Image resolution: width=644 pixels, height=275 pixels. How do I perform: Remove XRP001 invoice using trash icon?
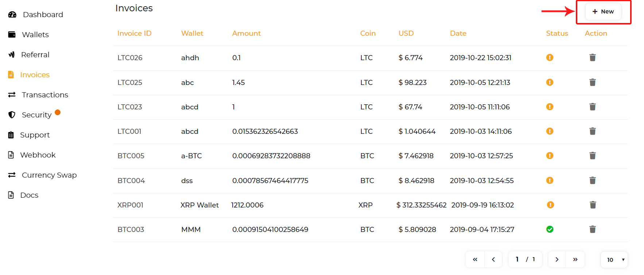click(593, 205)
